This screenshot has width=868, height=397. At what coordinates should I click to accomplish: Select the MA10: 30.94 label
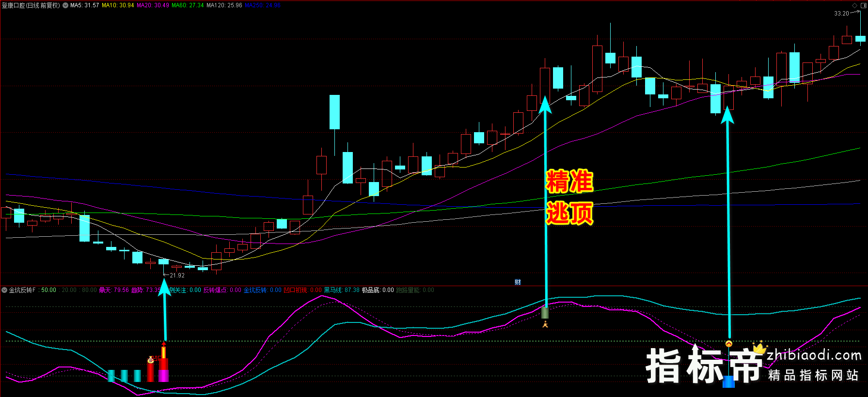click(x=118, y=5)
